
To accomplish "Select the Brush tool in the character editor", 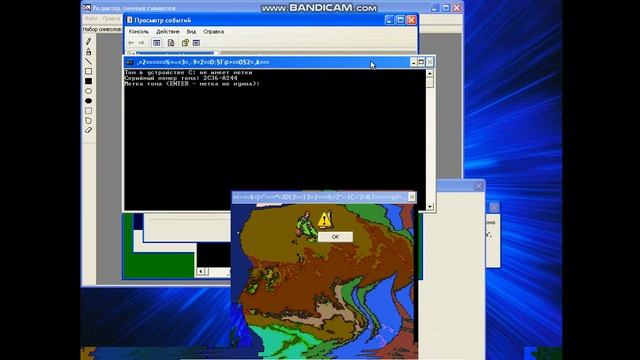I will (x=89, y=51).
